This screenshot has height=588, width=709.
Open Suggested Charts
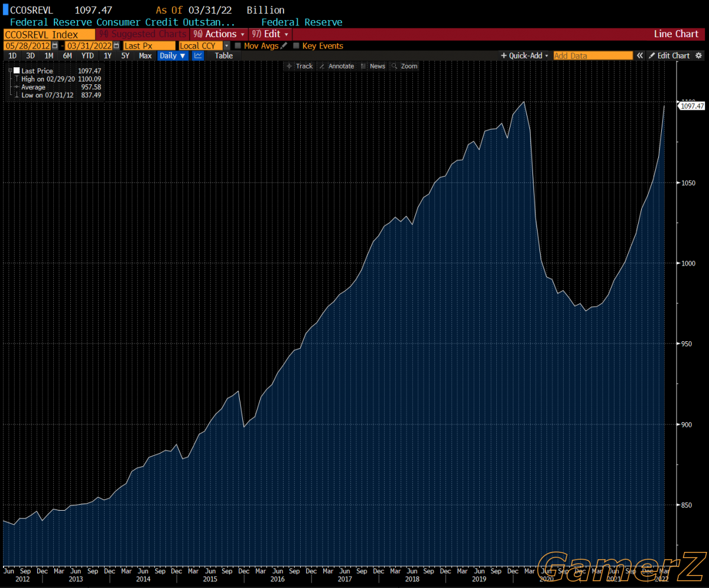[142, 34]
